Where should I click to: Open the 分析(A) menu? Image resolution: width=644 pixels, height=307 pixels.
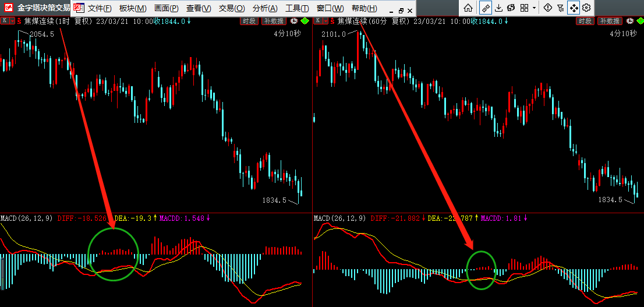coord(265,9)
